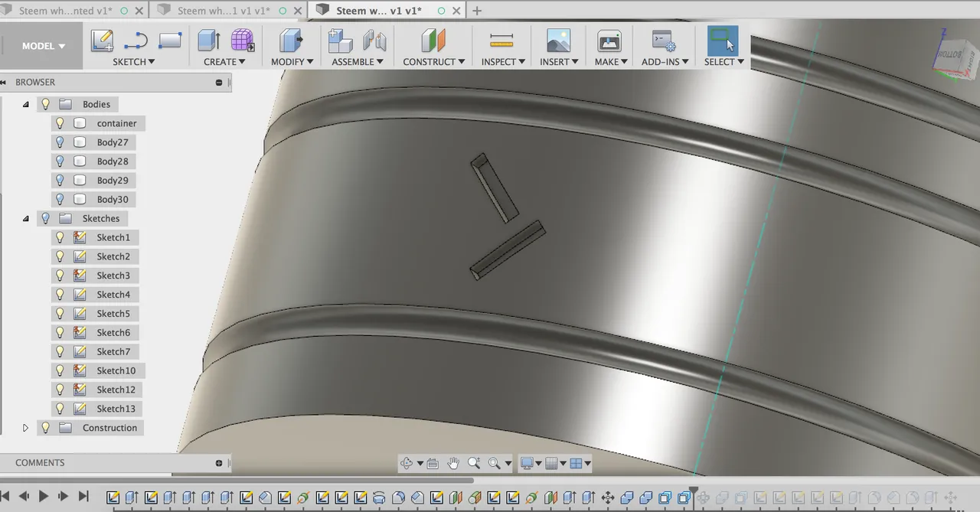
Task: Select the Zoom Window tool icon
Action: point(495,463)
